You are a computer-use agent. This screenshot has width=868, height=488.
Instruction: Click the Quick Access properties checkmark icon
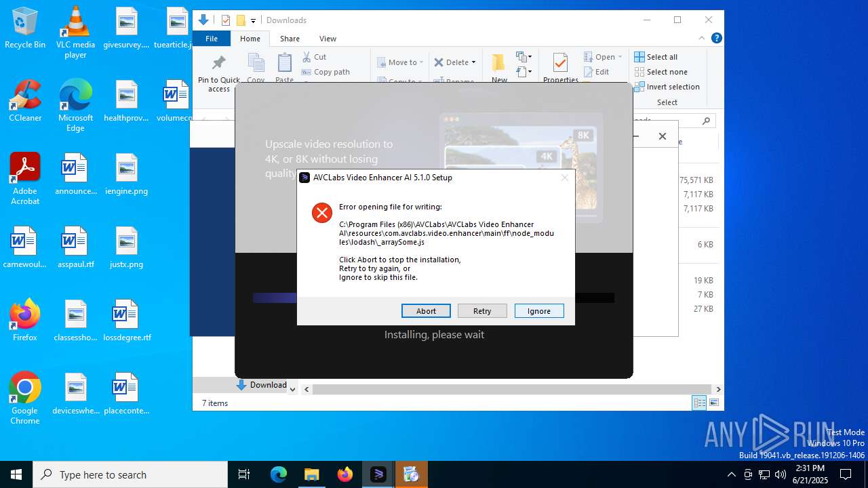226,20
